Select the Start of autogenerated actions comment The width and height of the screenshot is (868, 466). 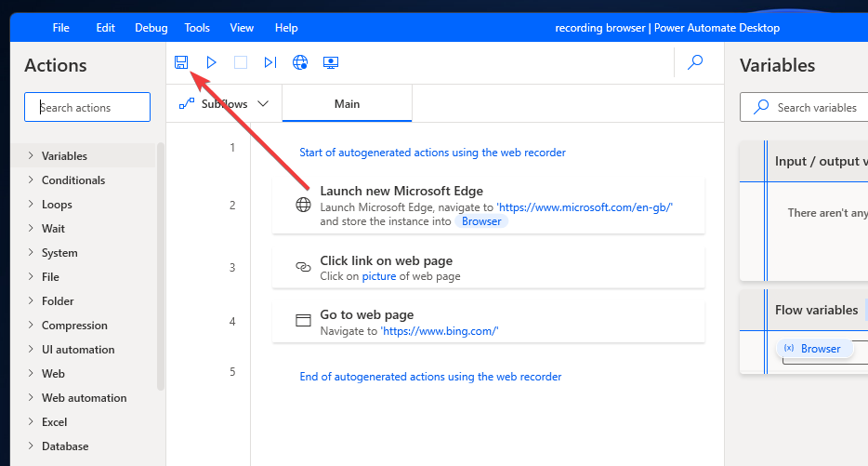tap(432, 153)
